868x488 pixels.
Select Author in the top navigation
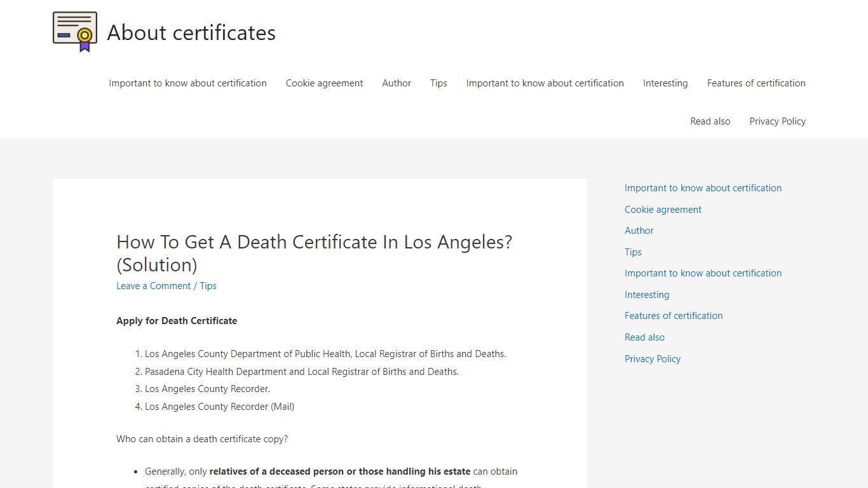[x=397, y=83]
